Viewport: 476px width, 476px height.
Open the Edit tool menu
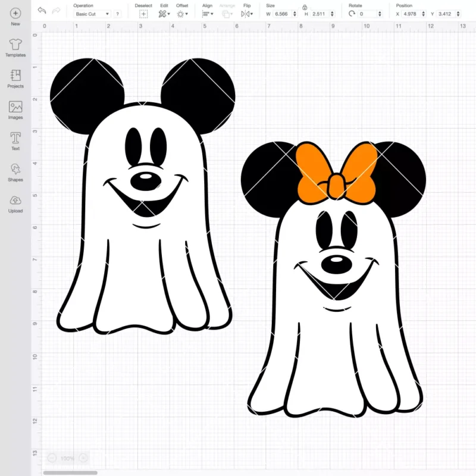(164, 14)
